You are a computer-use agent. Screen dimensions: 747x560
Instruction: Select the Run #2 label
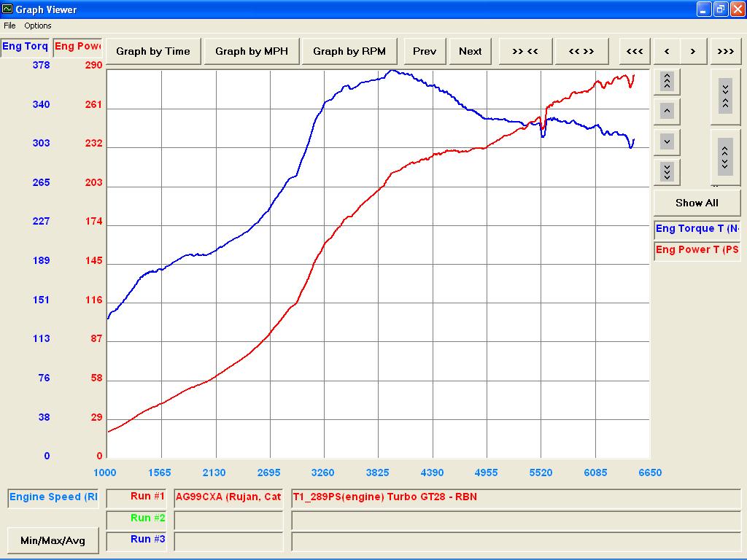point(136,519)
